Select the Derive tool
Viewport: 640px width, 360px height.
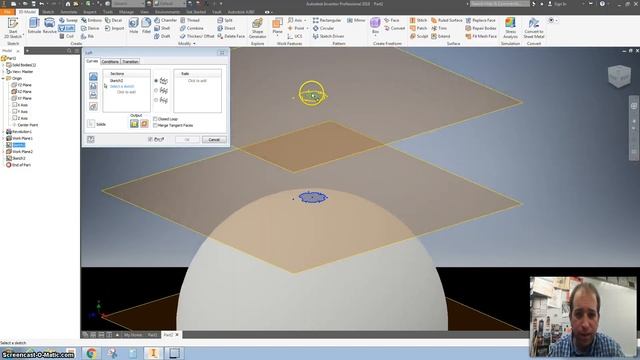[x=90, y=28]
